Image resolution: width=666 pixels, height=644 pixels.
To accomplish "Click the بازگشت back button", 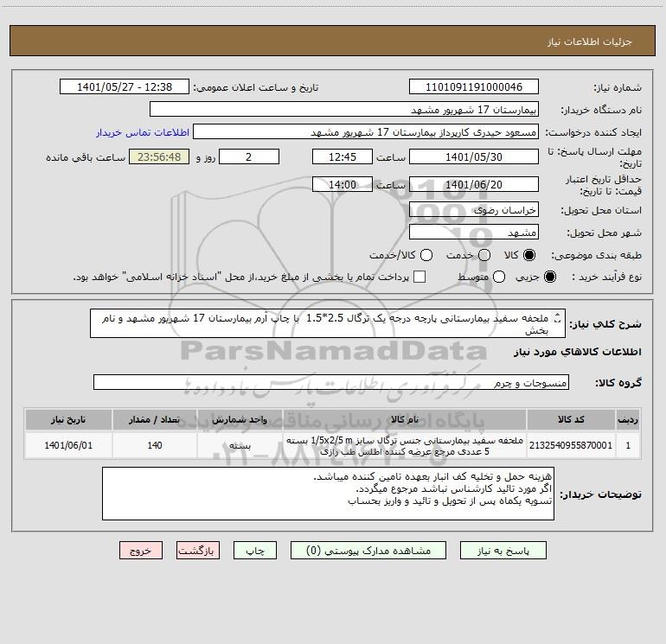I will click(198, 551).
